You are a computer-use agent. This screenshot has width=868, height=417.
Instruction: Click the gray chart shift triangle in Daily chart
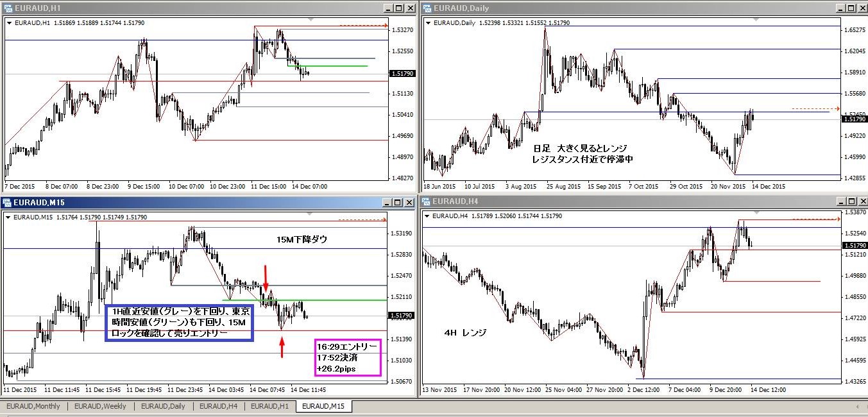pos(756,20)
